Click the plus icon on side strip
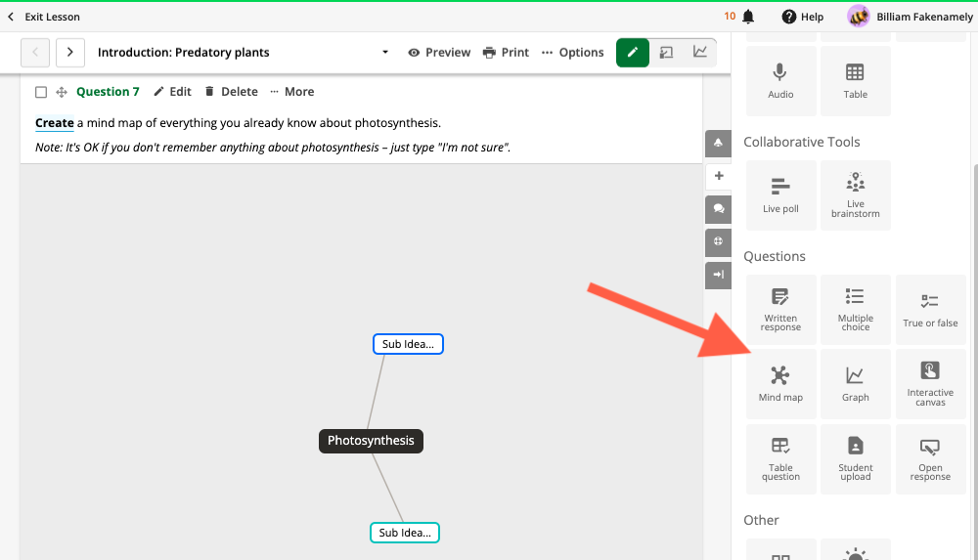 point(719,176)
